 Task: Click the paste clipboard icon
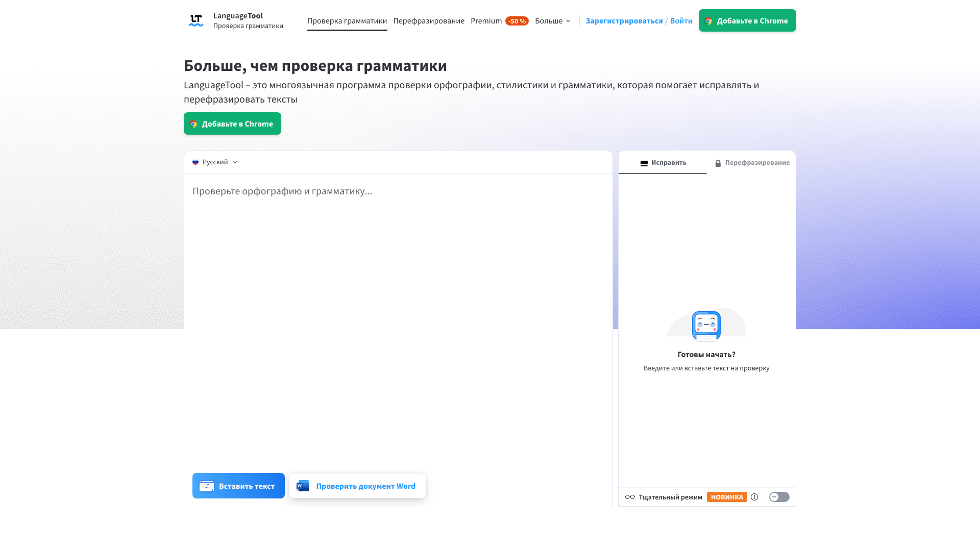click(207, 486)
